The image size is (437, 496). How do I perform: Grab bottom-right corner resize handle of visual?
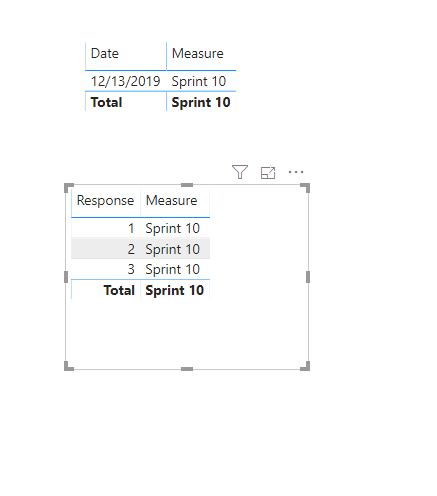tap(306, 366)
